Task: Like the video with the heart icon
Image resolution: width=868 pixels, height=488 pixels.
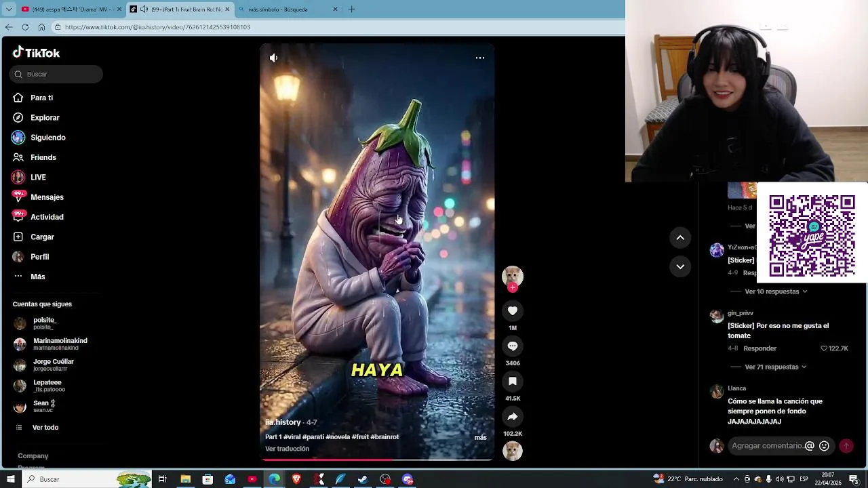Action: 513,311
